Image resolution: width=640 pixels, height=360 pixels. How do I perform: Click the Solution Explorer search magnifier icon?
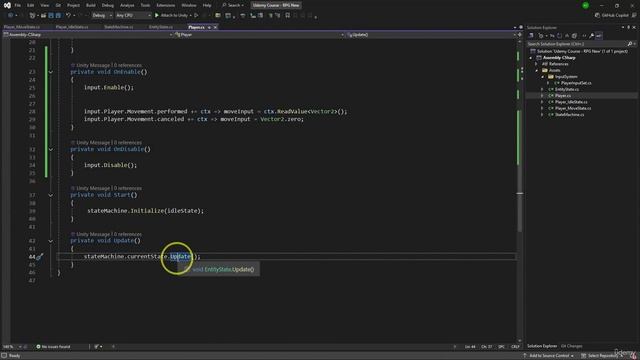coord(629,44)
